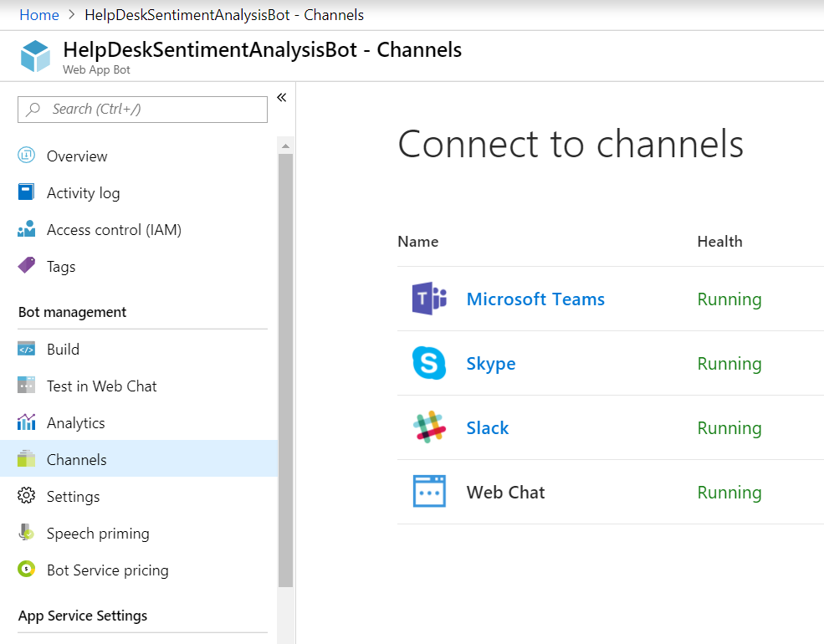Viewport: 824px width, 644px height.
Task: Click the Tags icon in sidebar
Action: (27, 266)
